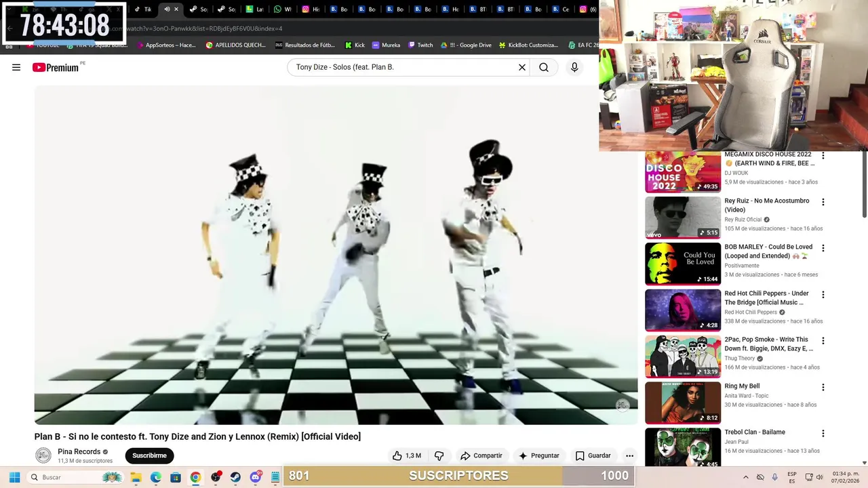Viewport: 868px width, 488px height.
Task: Open KickBot Customiza bookmark
Action: click(x=528, y=45)
